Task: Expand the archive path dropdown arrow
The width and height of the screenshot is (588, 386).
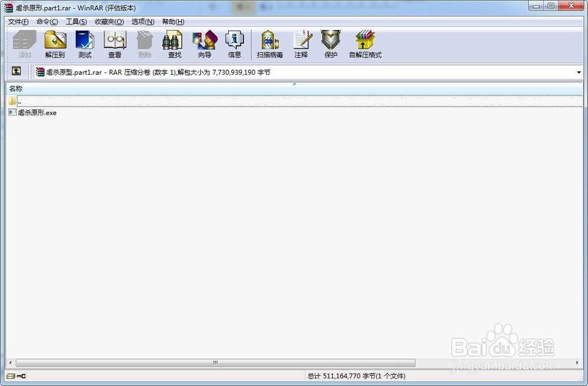Action: [x=579, y=72]
